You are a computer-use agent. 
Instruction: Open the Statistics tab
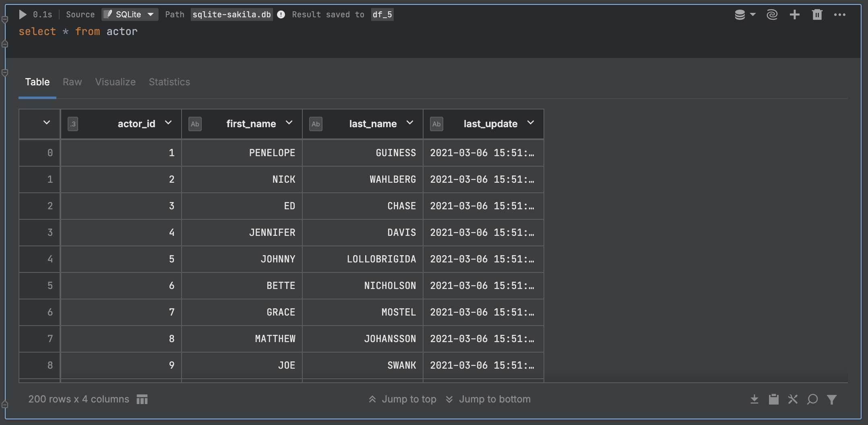(x=169, y=82)
